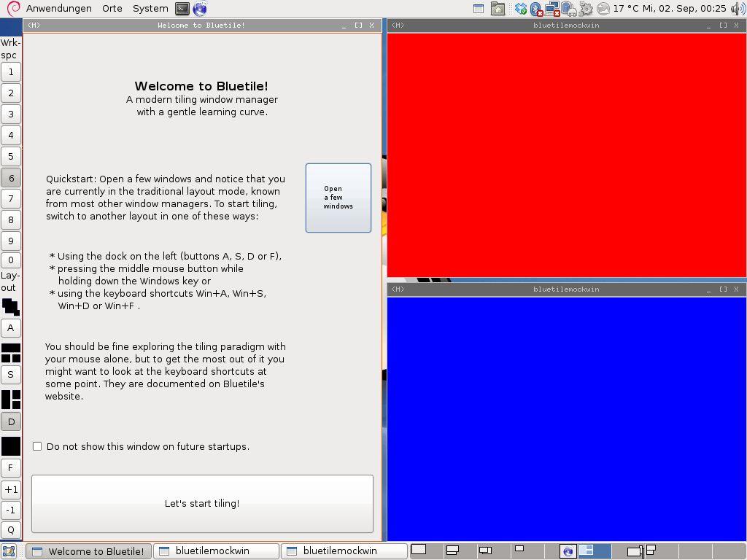Select 'Welcome to Bluetile!' in the taskbar
Viewport: 747px width, 560px height.
[x=89, y=551]
